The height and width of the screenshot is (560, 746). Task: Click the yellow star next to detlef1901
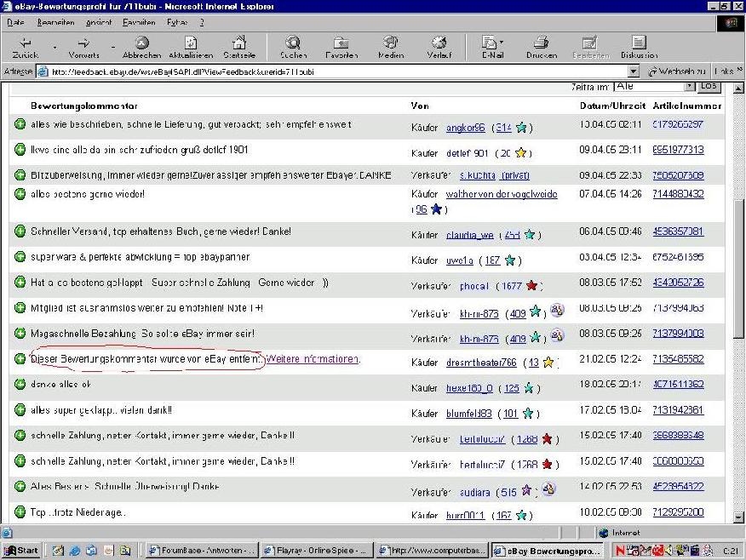[x=520, y=153]
